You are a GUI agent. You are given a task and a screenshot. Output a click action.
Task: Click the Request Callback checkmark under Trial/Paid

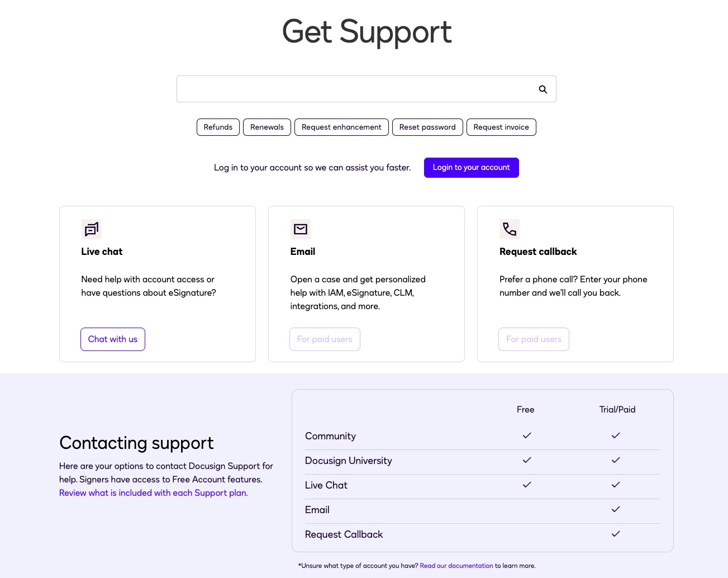pyautogui.click(x=615, y=534)
